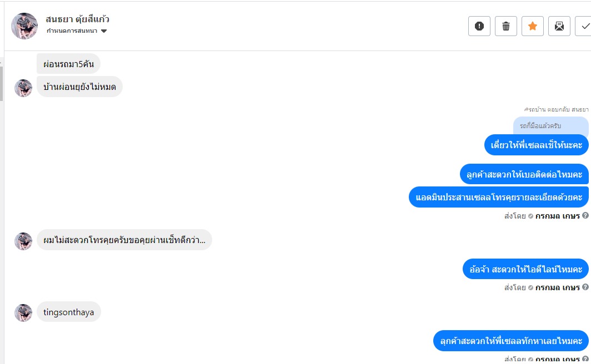Image resolution: width=591 pixels, height=364 pixels.
Task: Open sender name กรกมล เกษร under อ้อจ้า message
Action: point(558,287)
